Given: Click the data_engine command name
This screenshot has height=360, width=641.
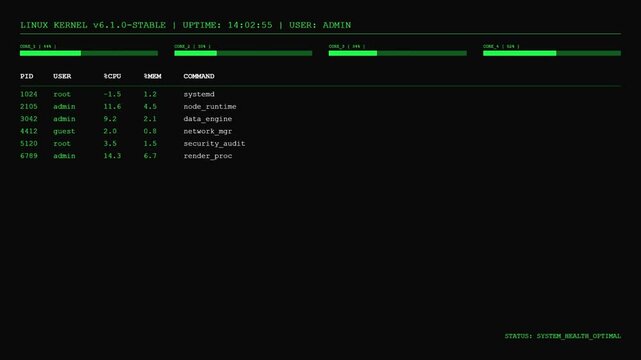Looking at the screenshot, I should [208, 119].
